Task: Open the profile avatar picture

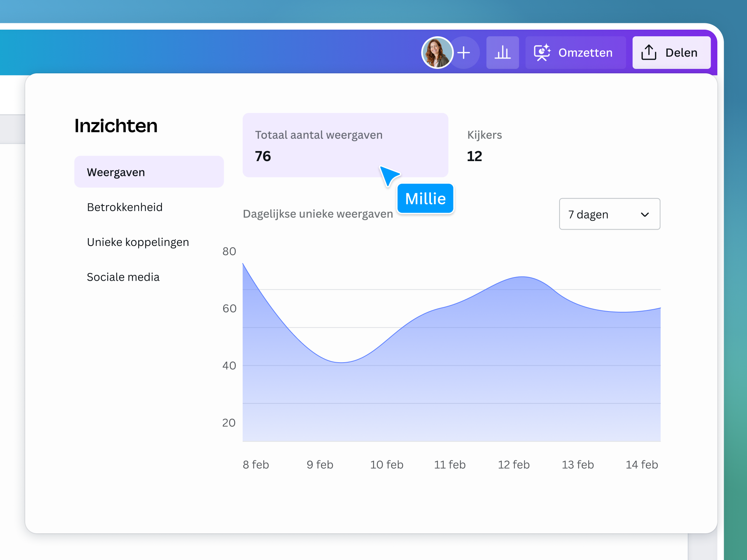Action: (x=437, y=53)
